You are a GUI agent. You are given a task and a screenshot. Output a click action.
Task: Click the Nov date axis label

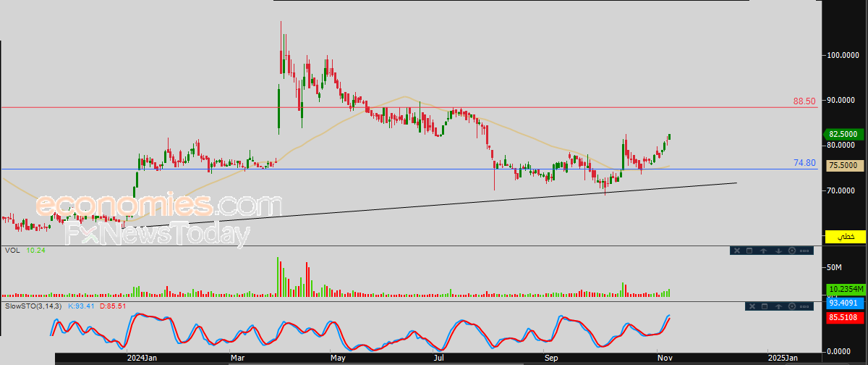(x=663, y=358)
